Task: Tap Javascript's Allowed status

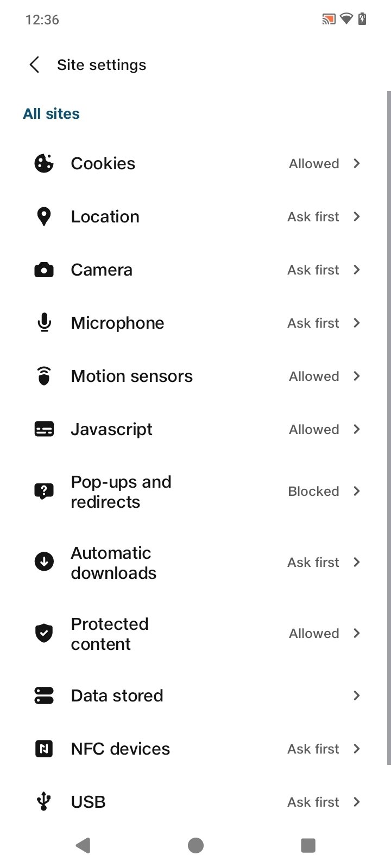Action: (314, 429)
